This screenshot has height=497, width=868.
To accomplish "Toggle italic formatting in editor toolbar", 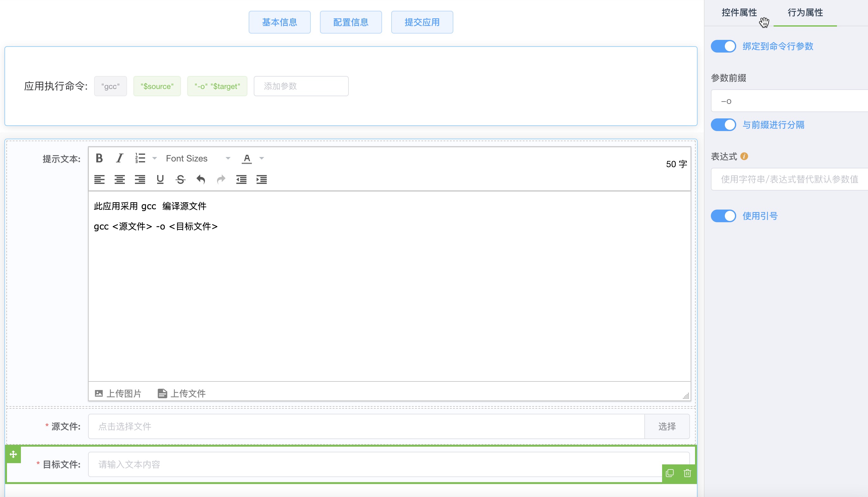I will [119, 158].
